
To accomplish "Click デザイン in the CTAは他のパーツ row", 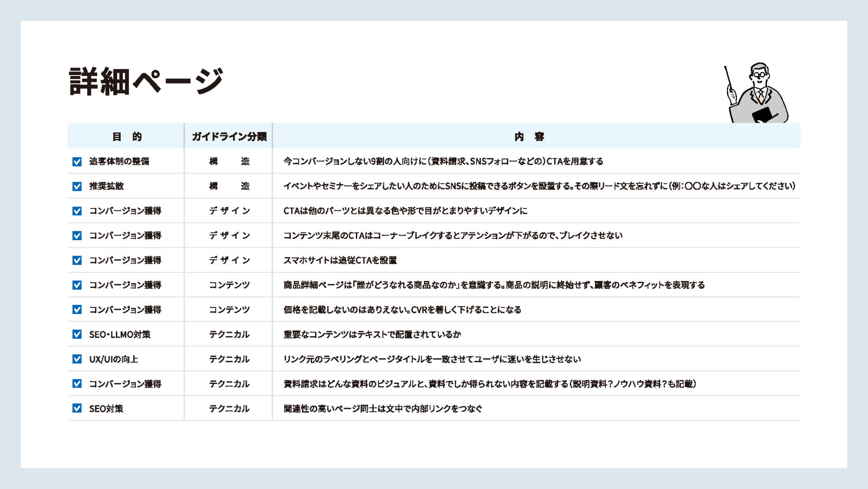I will [x=229, y=211].
